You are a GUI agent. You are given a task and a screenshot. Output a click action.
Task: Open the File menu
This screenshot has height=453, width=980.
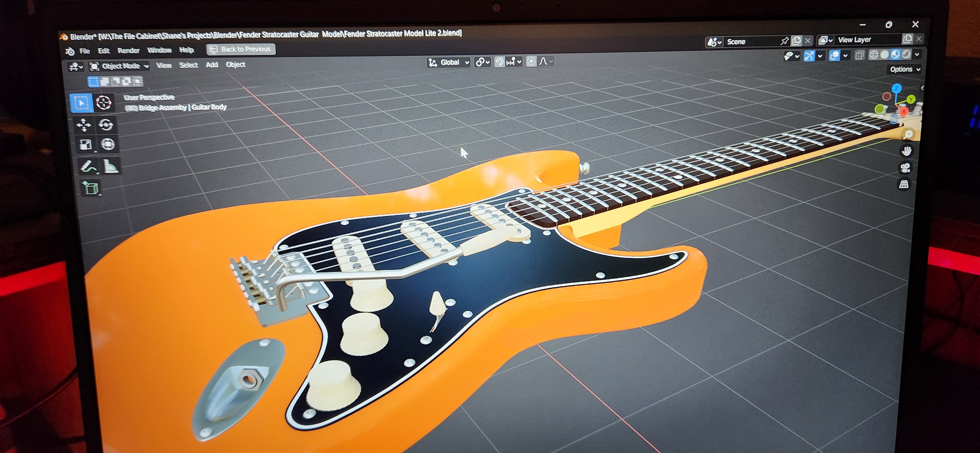pyautogui.click(x=85, y=51)
